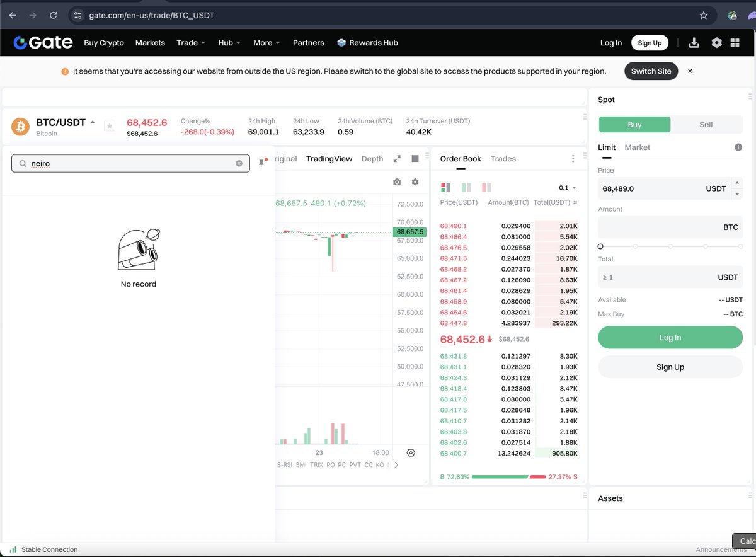The height and width of the screenshot is (557, 756).
Task: Click the browser back arrow
Action: pyautogui.click(x=13, y=15)
